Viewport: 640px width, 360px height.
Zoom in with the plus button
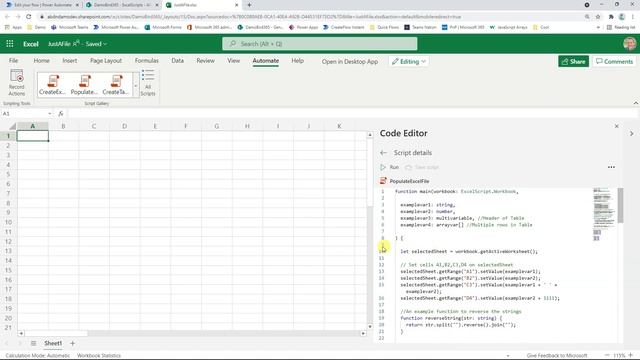click(631, 355)
